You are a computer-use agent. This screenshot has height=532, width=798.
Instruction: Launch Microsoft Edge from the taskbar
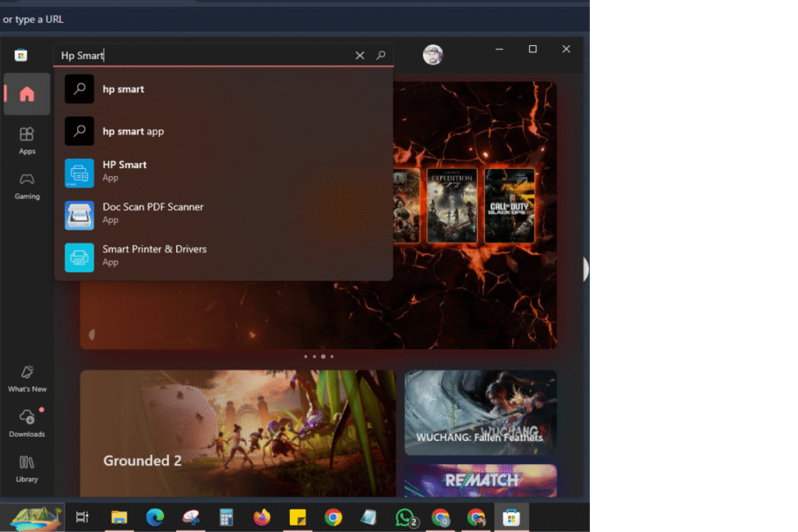pyautogui.click(x=155, y=517)
